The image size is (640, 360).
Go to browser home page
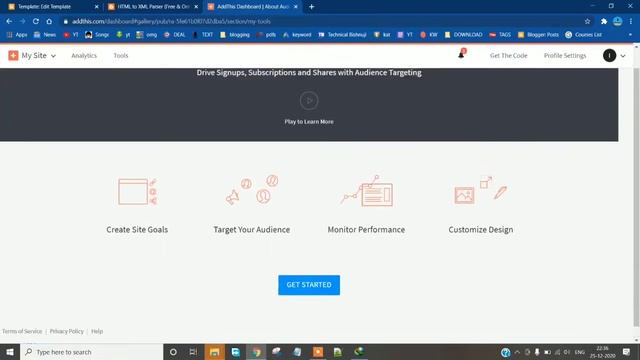click(x=49, y=21)
